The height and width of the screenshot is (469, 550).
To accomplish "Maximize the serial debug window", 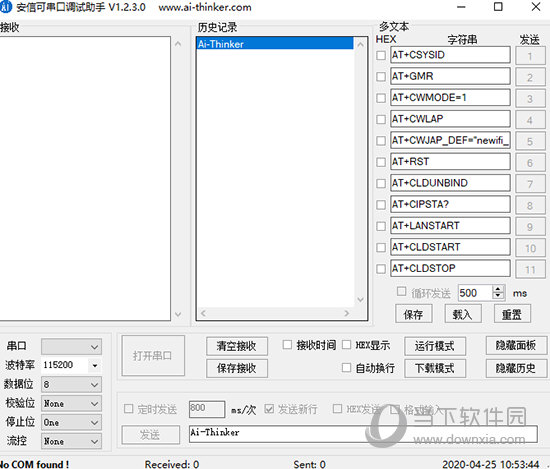I will point(498,7).
